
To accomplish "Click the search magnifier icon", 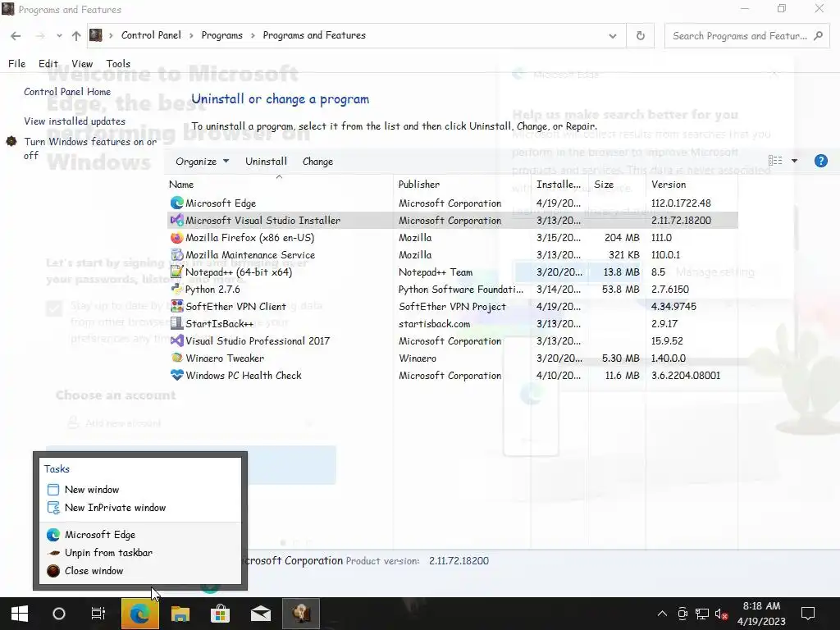I will 818,36.
